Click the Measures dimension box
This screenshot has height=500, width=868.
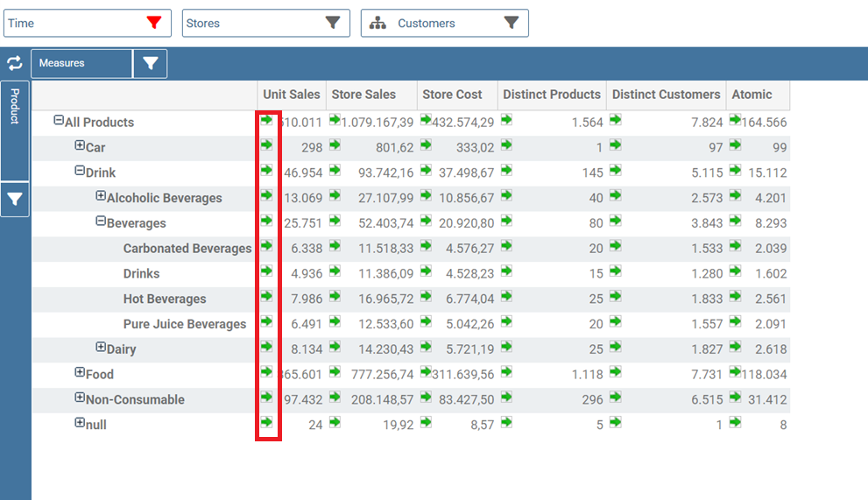click(x=81, y=64)
